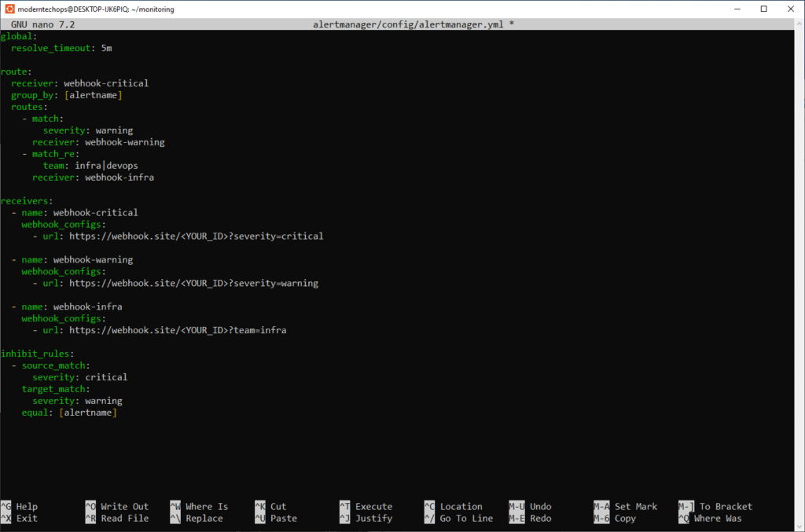The height and width of the screenshot is (532, 805).
Task: Click the ^W Where Is shortcut
Action: pyautogui.click(x=199, y=506)
